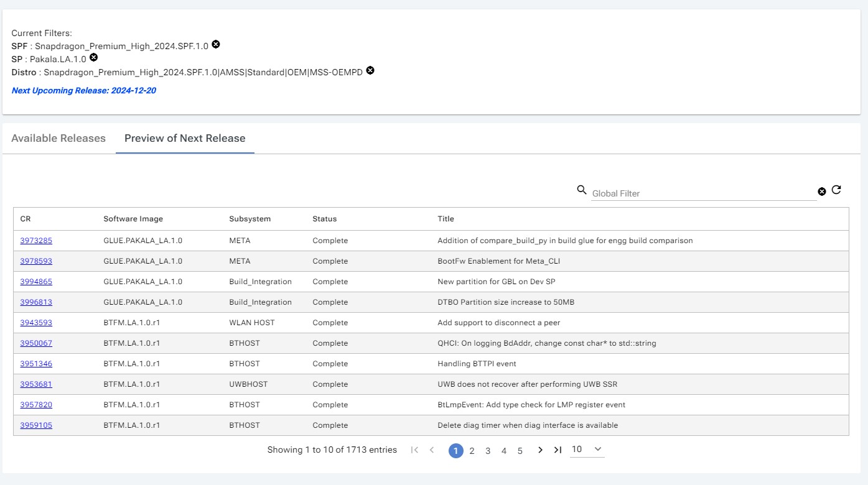Open CR link 3996813
Viewport: 868px width, 485px height.
(36, 302)
